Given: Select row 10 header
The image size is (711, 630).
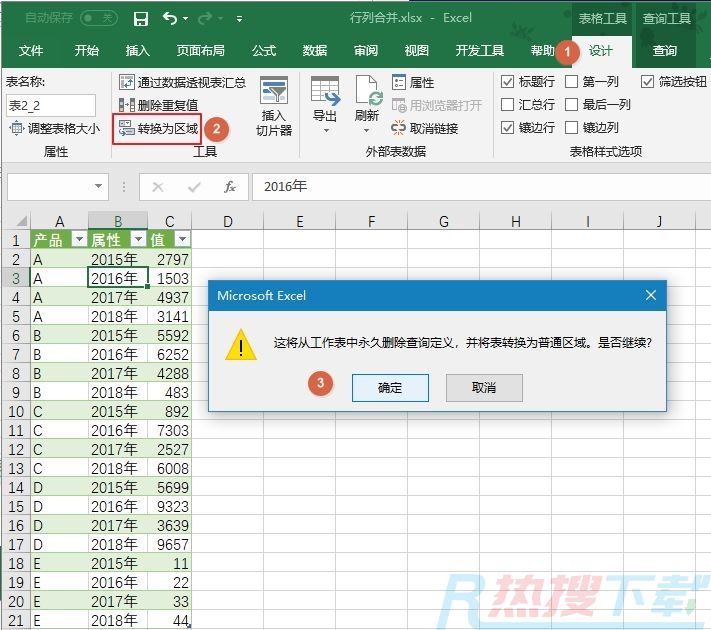Looking at the screenshot, I should pyautogui.click(x=16, y=411).
